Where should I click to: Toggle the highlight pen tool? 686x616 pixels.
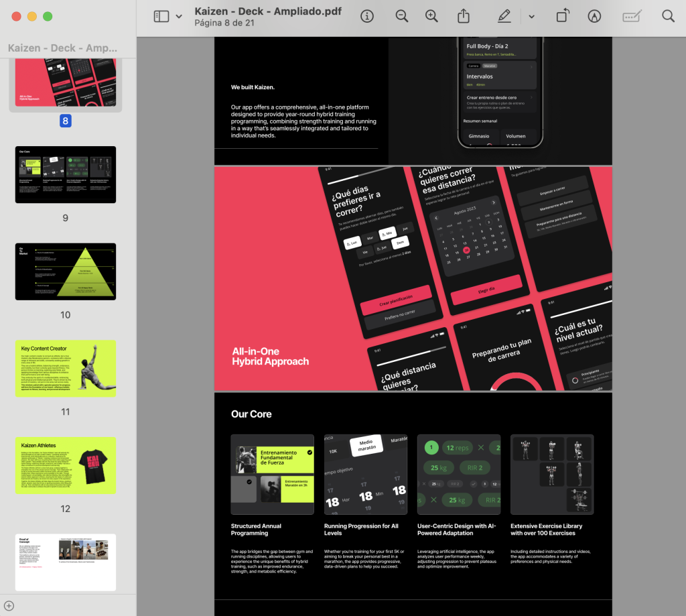504,16
